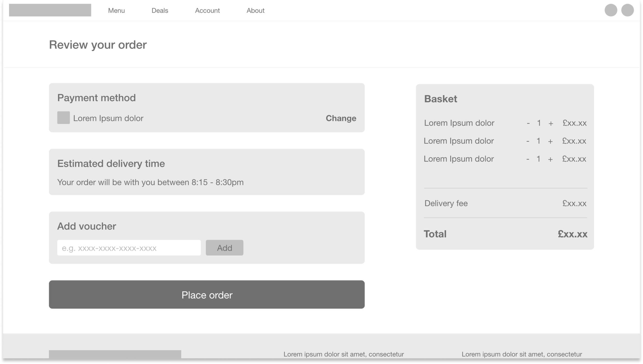Navigate to the About page
The width and height of the screenshot is (643, 364).
[x=255, y=11]
